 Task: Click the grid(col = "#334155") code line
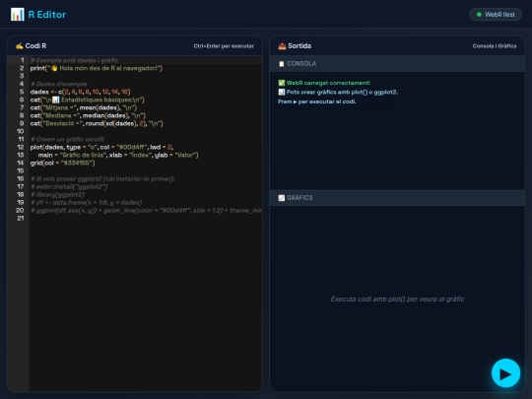62,163
